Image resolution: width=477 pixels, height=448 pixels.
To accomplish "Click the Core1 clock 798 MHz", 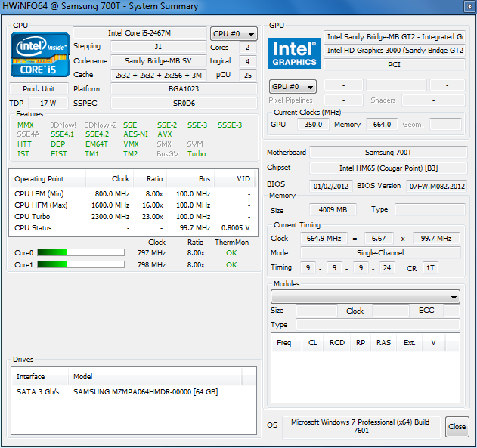I will [151, 265].
